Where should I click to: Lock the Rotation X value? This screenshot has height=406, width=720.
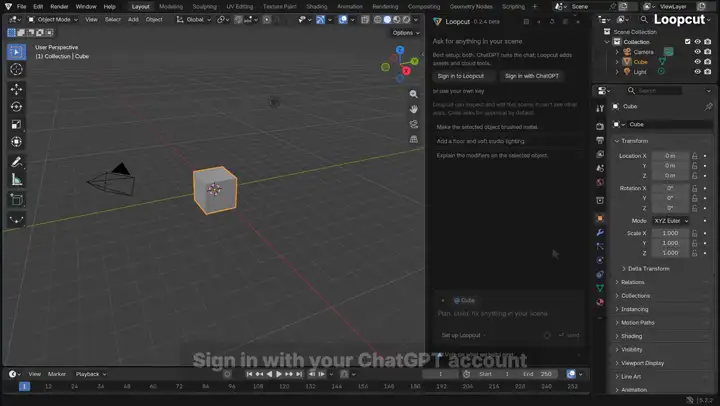click(695, 188)
